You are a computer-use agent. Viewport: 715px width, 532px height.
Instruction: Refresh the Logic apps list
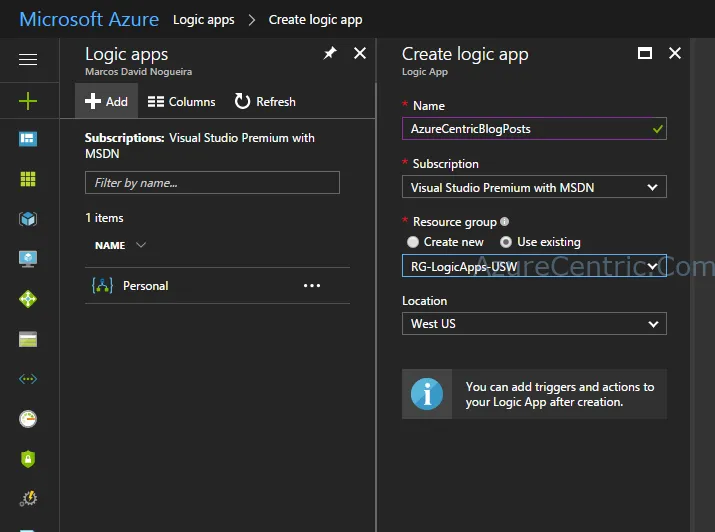coord(265,101)
